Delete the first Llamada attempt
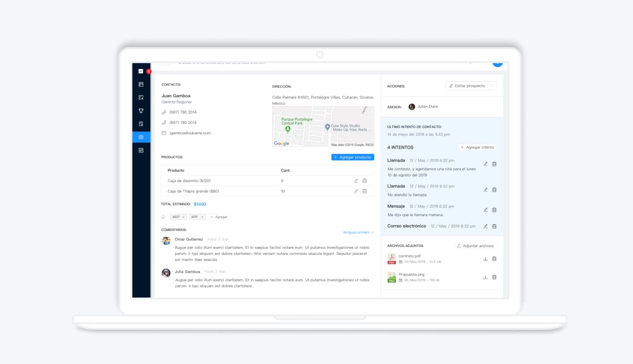 coord(494,164)
